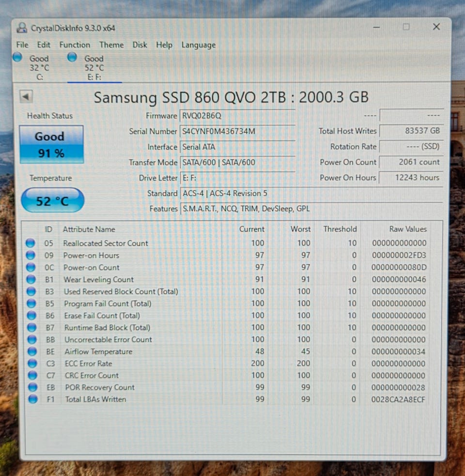Click the Threshold column header
Screen dimensions: 465x476
click(x=340, y=229)
